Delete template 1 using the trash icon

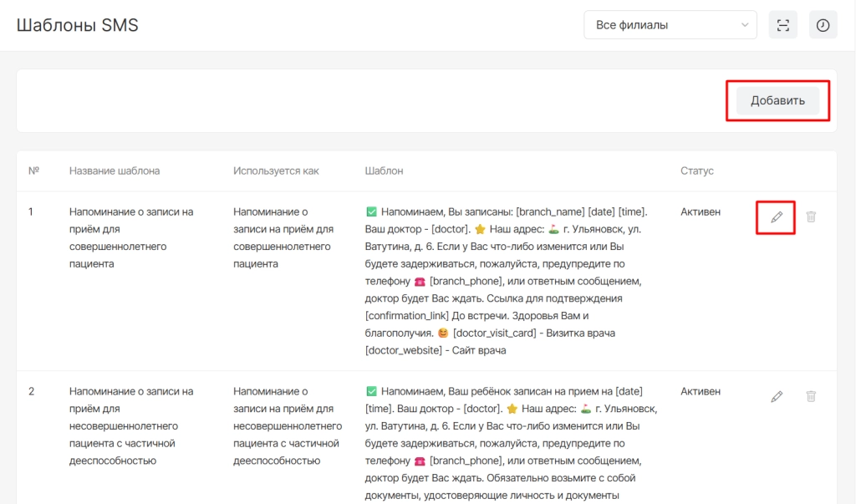811,217
